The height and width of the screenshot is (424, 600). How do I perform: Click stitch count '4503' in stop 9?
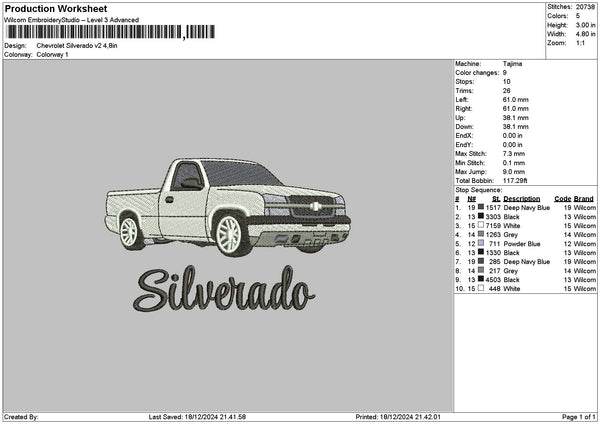(493, 280)
